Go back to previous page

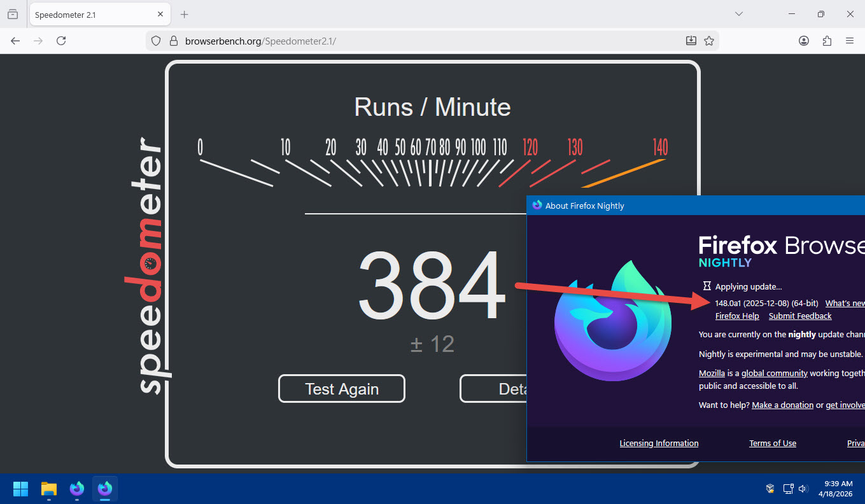(x=15, y=41)
